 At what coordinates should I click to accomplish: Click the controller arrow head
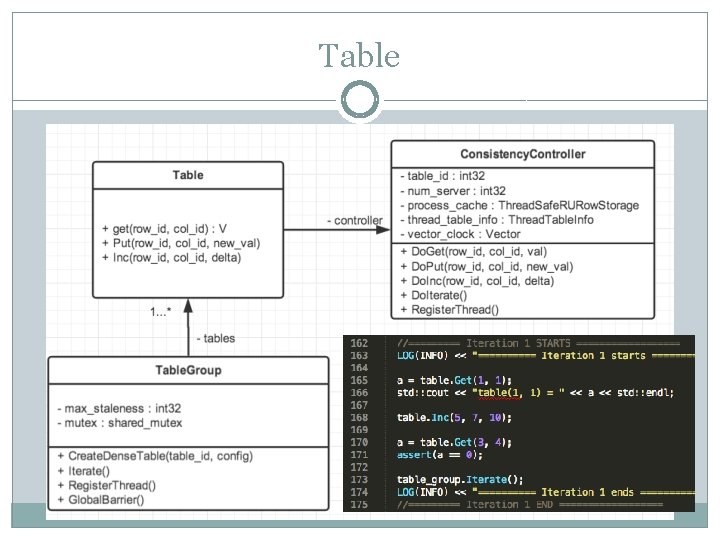[x=382, y=229]
